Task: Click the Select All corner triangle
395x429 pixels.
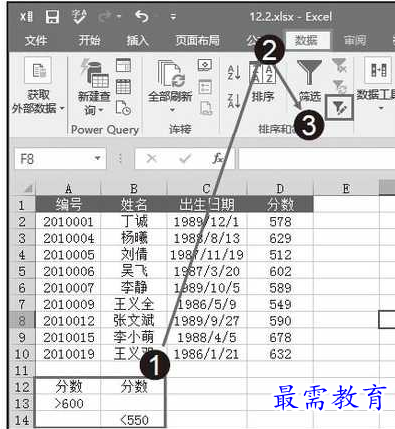Action: [x=28, y=189]
